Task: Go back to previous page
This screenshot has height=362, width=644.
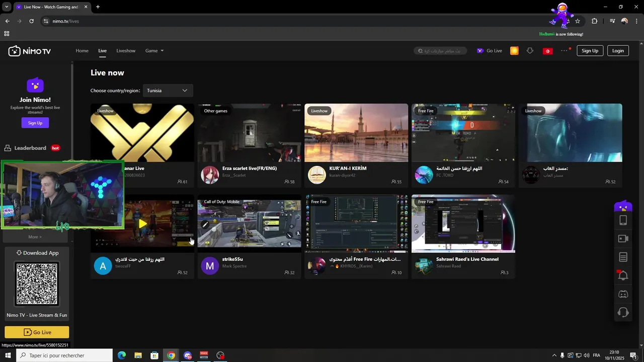Action: 7,21
